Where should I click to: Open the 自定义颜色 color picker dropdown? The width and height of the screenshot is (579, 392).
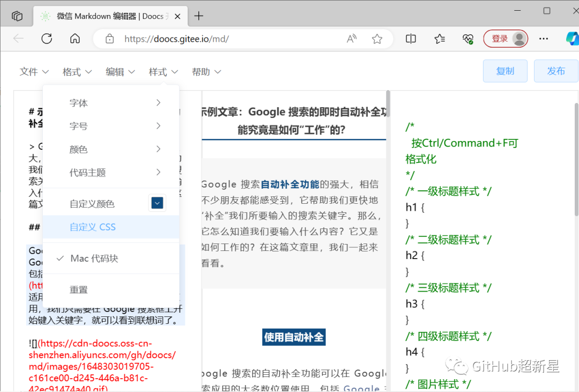tap(157, 203)
